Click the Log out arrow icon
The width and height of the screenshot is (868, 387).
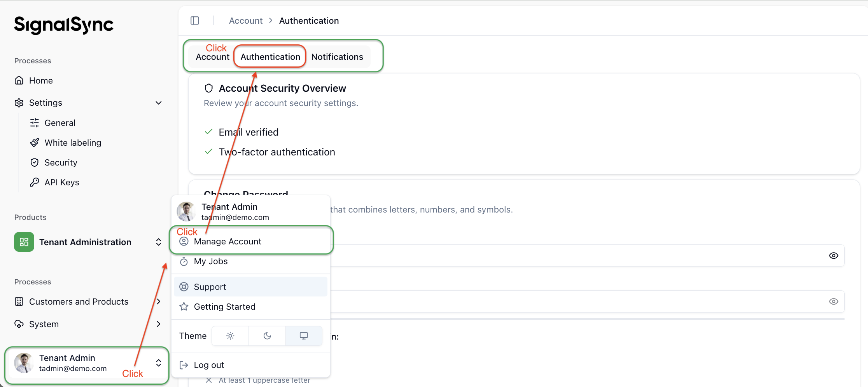184,365
